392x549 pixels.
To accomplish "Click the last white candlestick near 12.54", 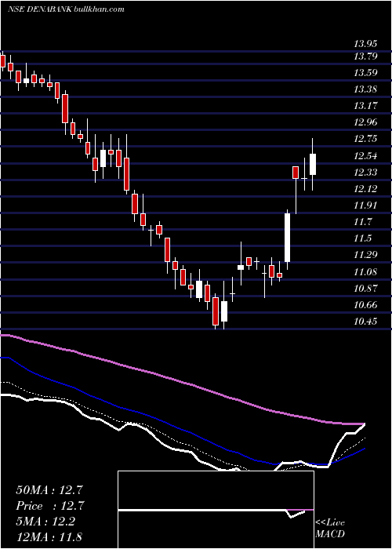I will pos(313,164).
